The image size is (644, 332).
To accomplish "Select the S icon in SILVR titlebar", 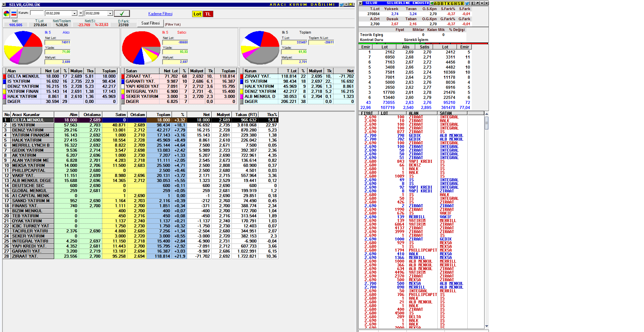I will [459, 3].
